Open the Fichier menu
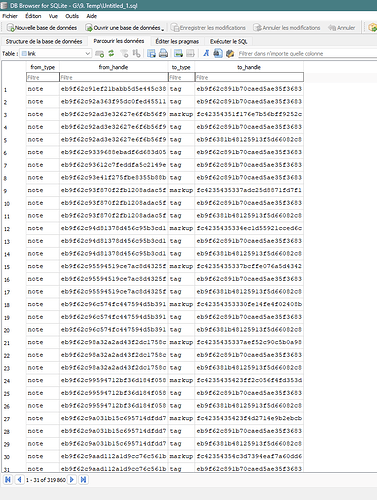 coord(10,16)
